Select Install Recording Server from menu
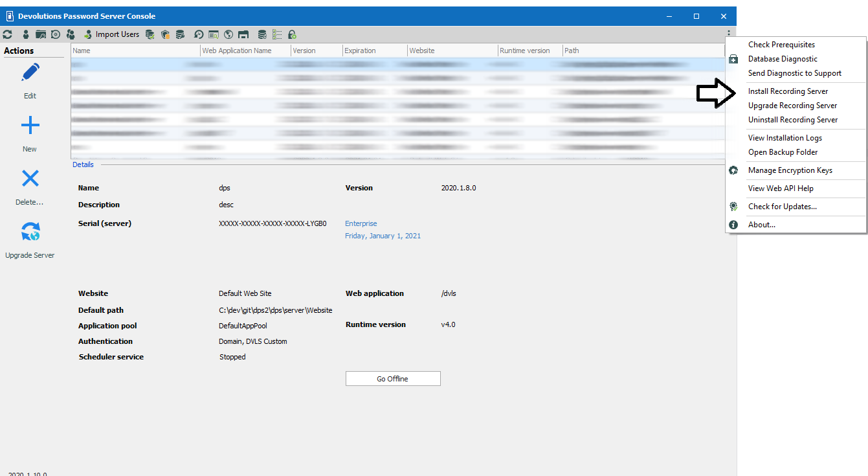Image resolution: width=868 pixels, height=476 pixels. pos(788,91)
